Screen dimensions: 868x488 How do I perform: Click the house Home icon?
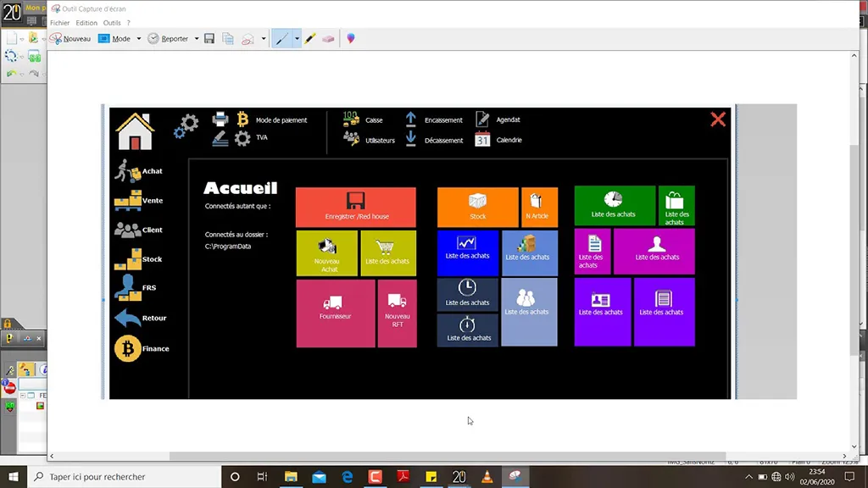(x=135, y=131)
